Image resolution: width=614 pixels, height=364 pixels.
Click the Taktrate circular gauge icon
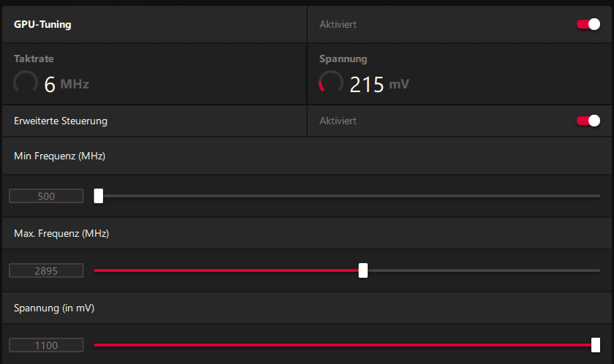tap(26, 83)
